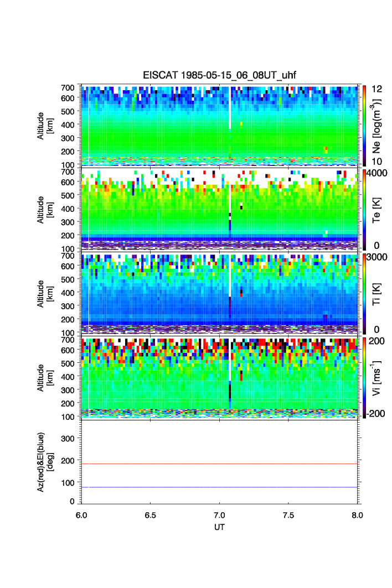Click the 7.0 tick label on the UT axis
The width and height of the screenshot is (392, 588).
tap(219, 514)
